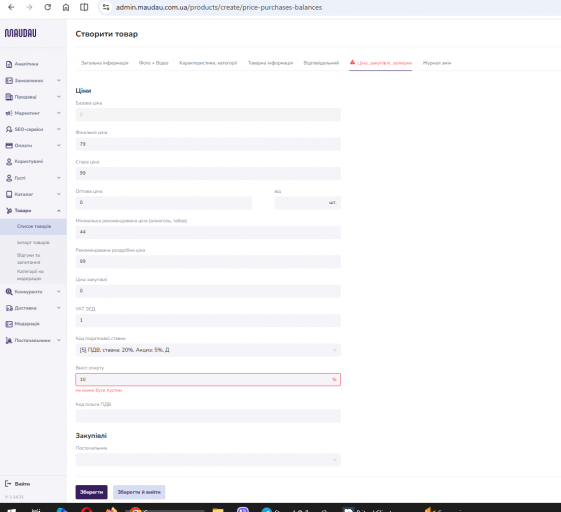The width and height of the screenshot is (561, 512).
Task: Switch to Товарна інформація tab
Action: [x=270, y=63]
